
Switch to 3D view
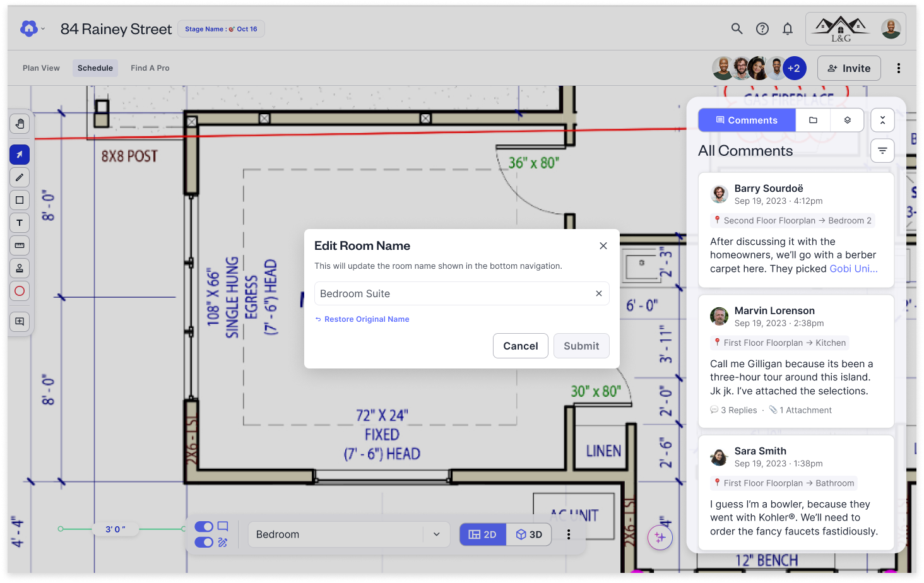coord(529,534)
